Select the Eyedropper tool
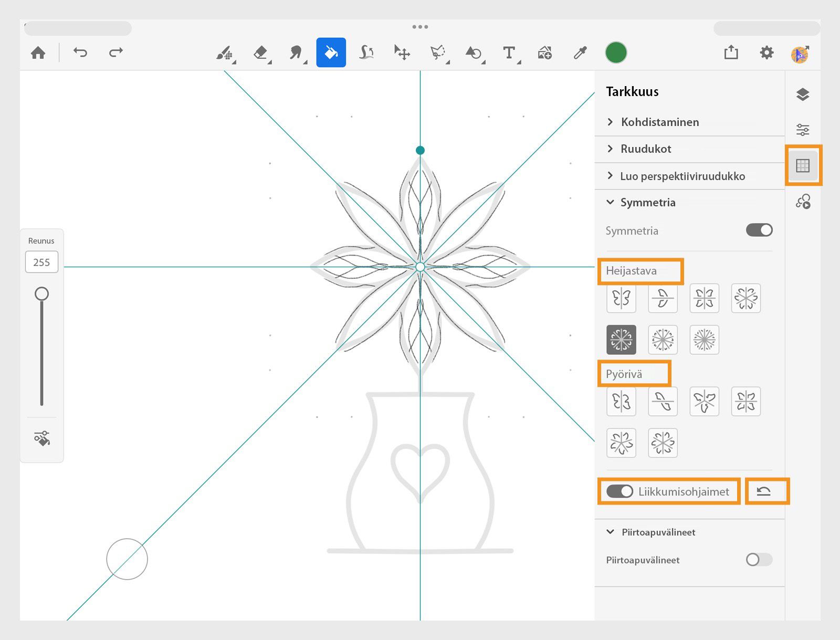This screenshot has width=840, height=640. [x=580, y=53]
